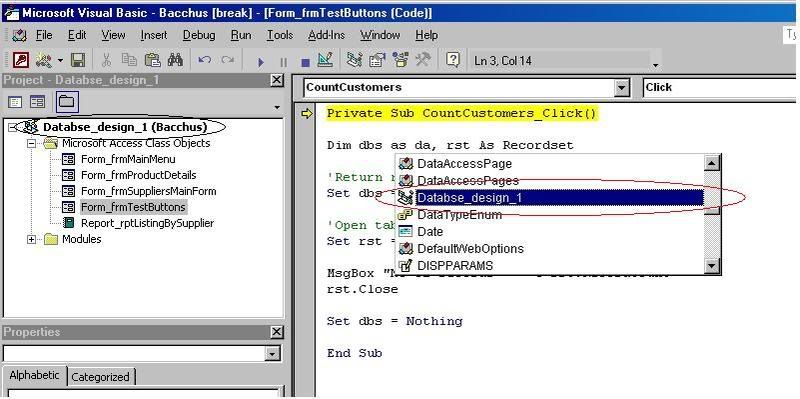
Task: Click the View Microsoft Access toolbar icon
Action: pyautogui.click(x=20, y=61)
